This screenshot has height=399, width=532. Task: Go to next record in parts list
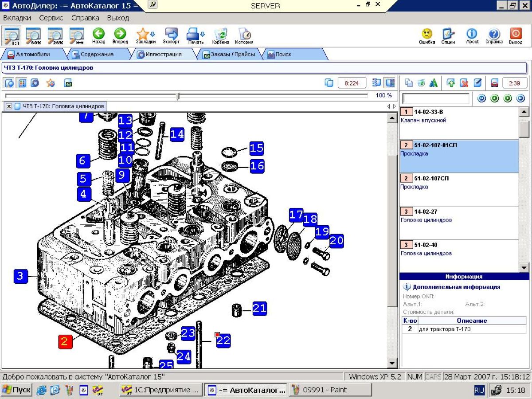point(508,98)
